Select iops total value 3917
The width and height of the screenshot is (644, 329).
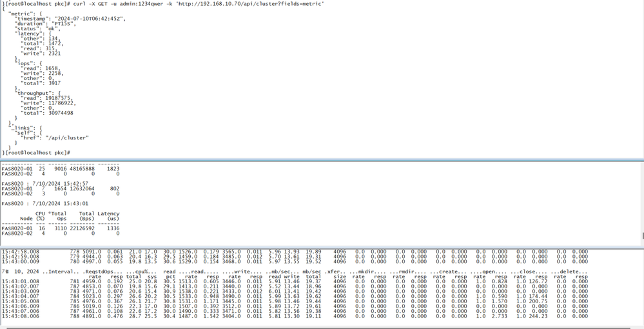[x=54, y=83]
